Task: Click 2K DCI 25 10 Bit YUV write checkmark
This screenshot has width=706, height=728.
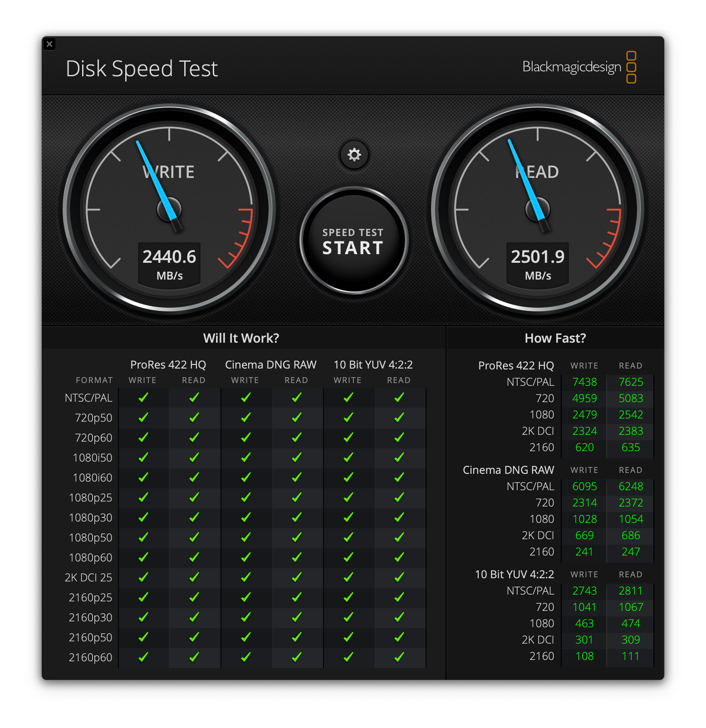Action: tap(348, 577)
